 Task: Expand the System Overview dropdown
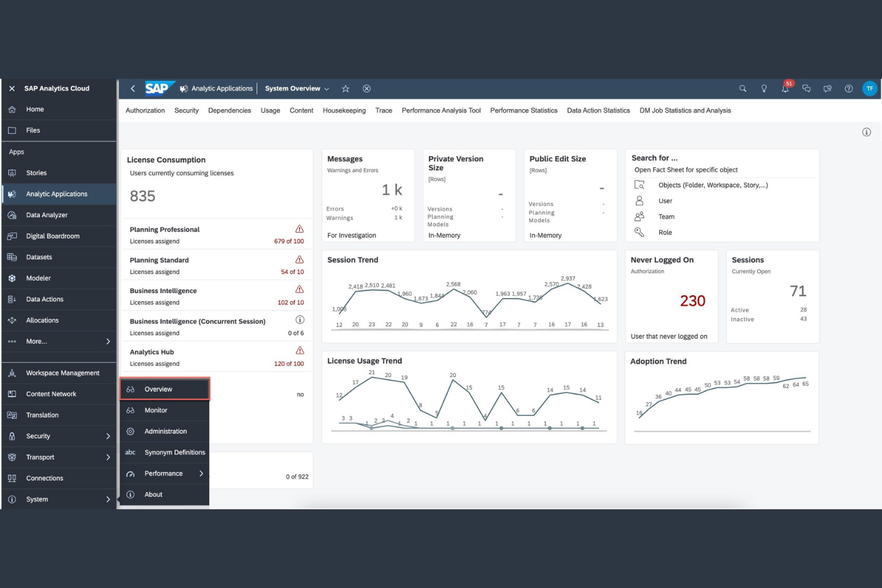click(x=327, y=88)
